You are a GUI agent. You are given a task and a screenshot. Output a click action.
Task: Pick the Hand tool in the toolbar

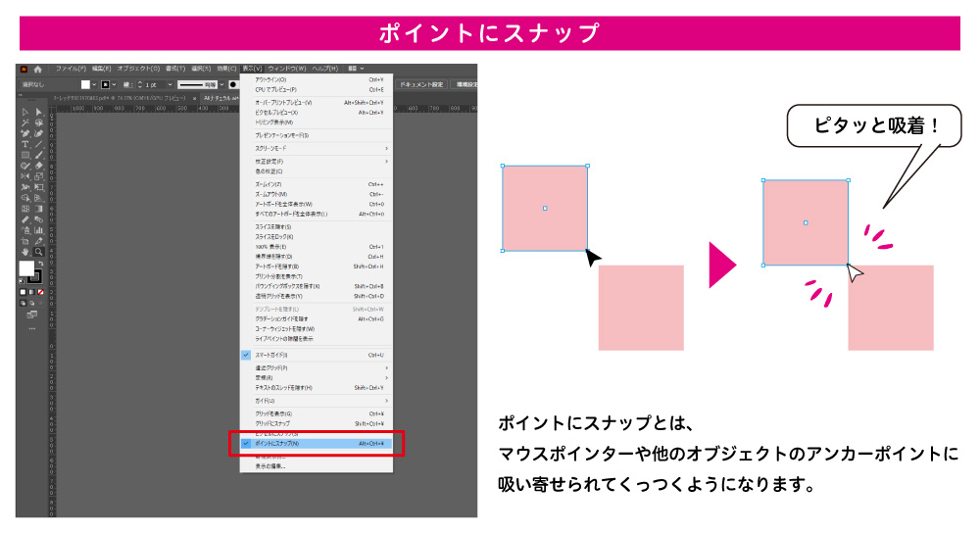tap(25, 252)
